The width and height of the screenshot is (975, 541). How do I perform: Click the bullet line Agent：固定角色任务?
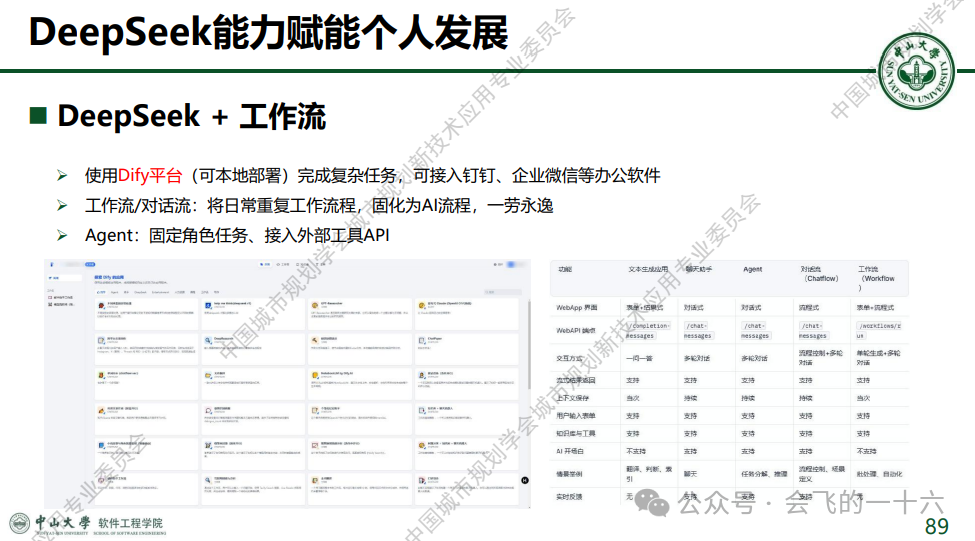pyautogui.click(x=237, y=236)
